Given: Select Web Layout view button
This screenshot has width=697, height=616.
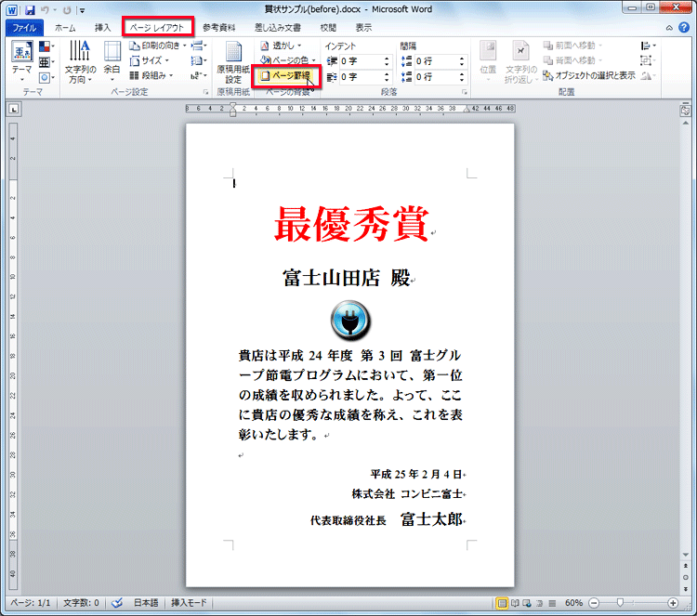Looking at the screenshot, I should (x=527, y=603).
